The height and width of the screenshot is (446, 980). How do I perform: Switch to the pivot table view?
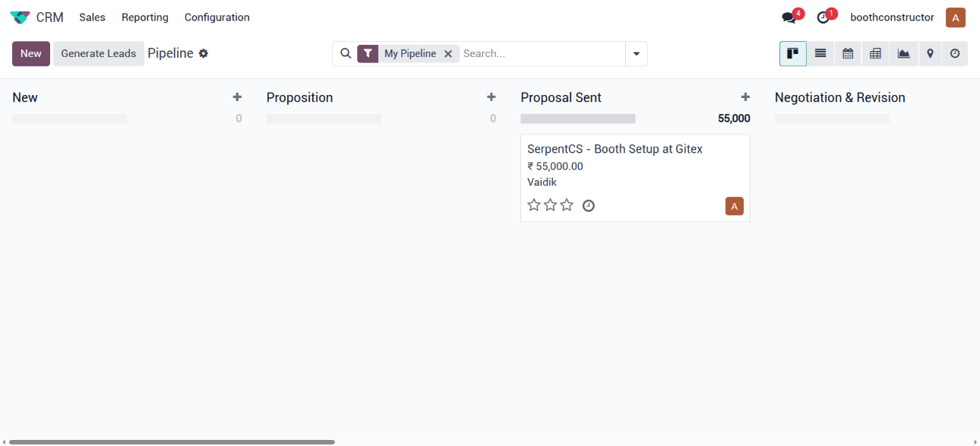875,54
